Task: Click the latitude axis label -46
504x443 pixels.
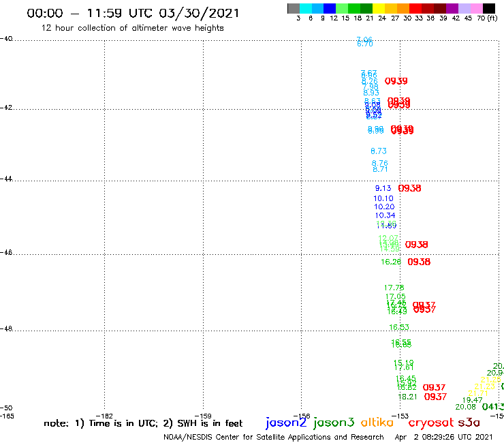Action: click(x=6, y=252)
